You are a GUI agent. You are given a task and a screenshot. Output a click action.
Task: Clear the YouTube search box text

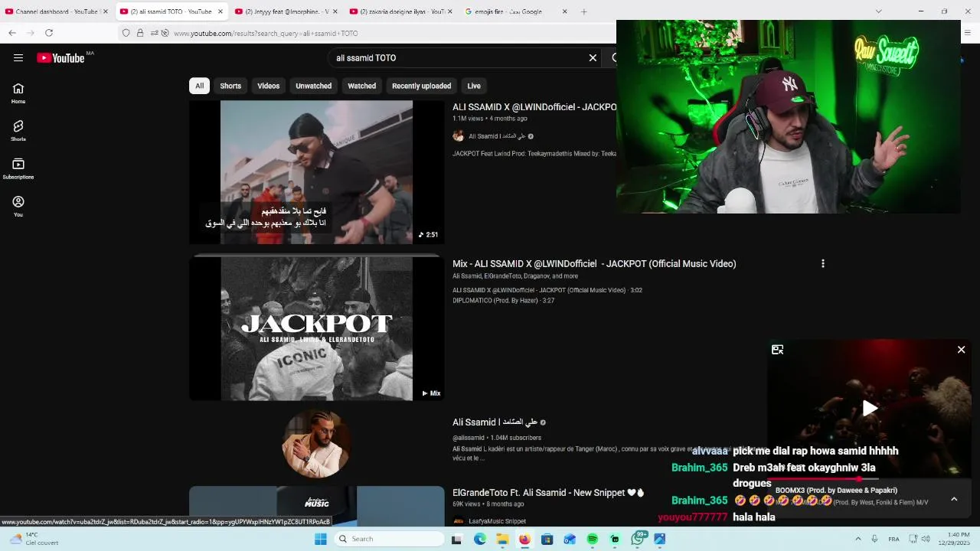(593, 57)
